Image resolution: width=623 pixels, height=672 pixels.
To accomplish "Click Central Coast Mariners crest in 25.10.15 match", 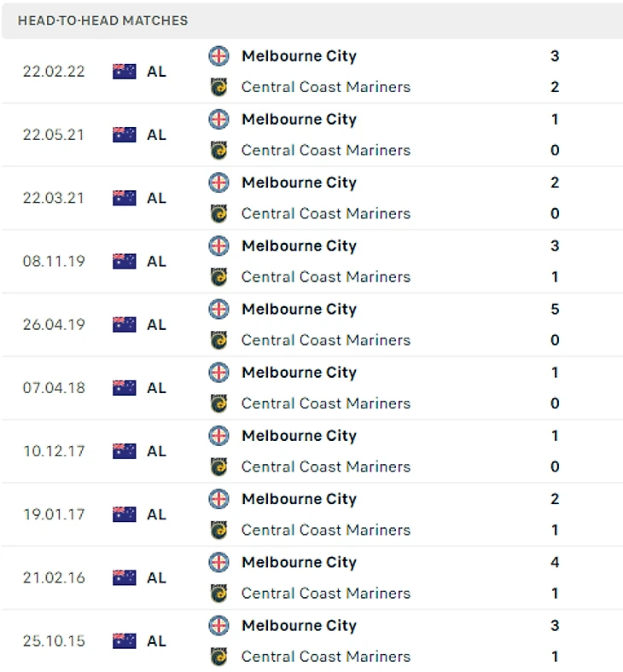I will (219, 657).
